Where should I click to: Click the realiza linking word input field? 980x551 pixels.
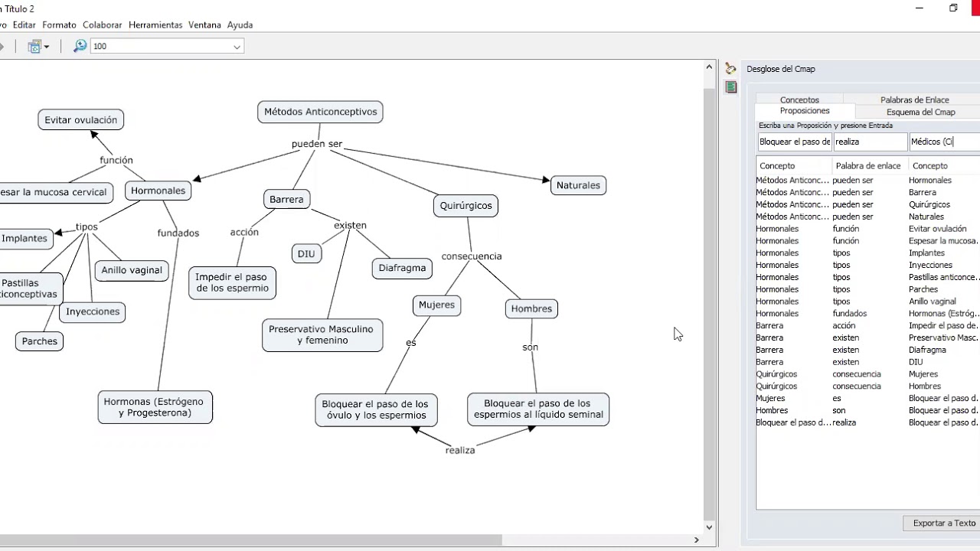[871, 142]
